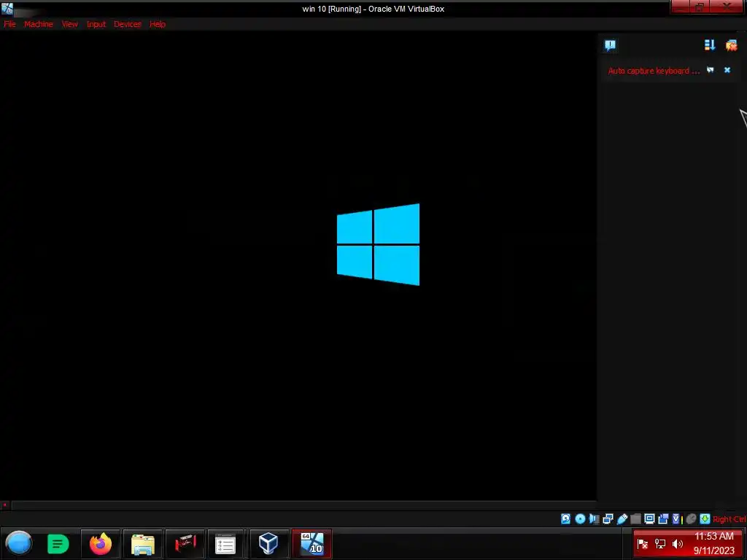Click the Auto capture keyboard message text

pyautogui.click(x=654, y=71)
